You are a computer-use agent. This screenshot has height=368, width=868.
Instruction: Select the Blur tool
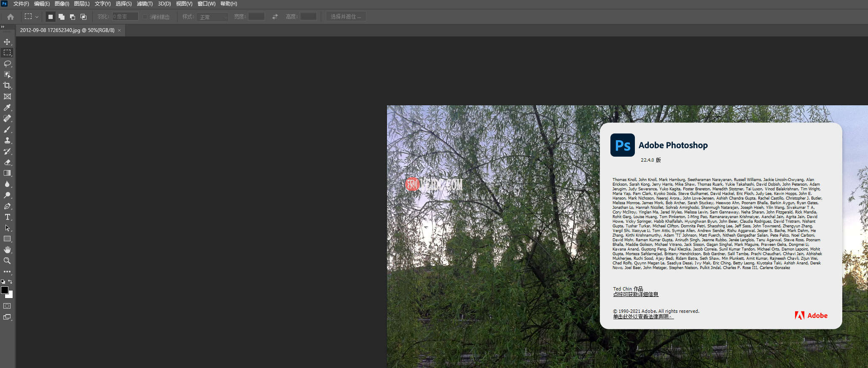click(7, 184)
